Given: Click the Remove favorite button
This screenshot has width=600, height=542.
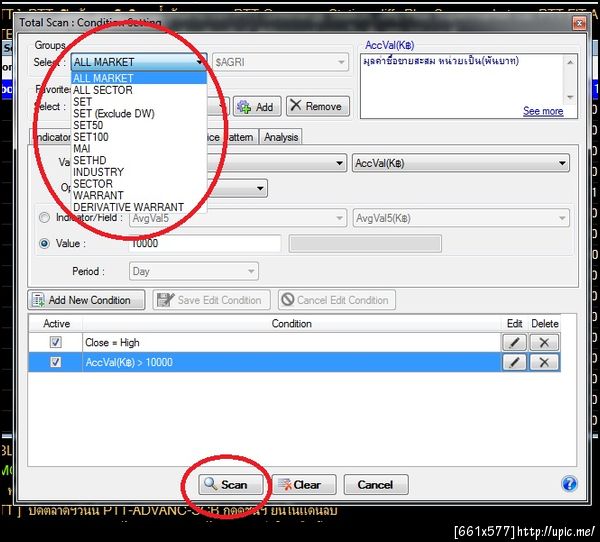Looking at the screenshot, I should pos(318,106).
